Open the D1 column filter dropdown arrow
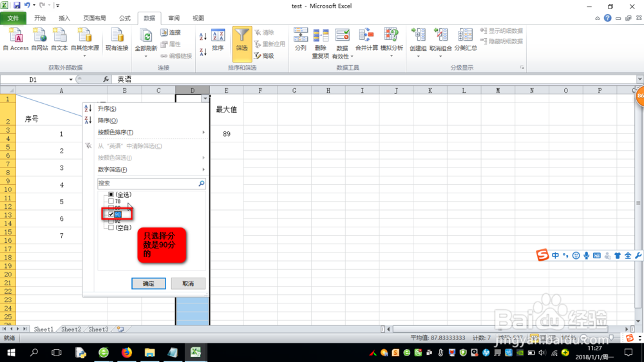644x362 pixels. (x=205, y=99)
